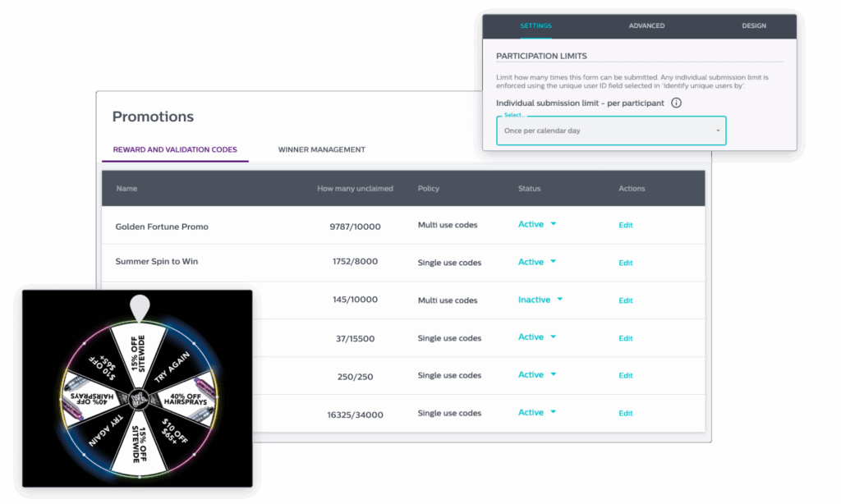Open Active status dropdown in 250/250 row
Image resolution: width=841 pixels, height=504 pixels.
[x=537, y=374]
